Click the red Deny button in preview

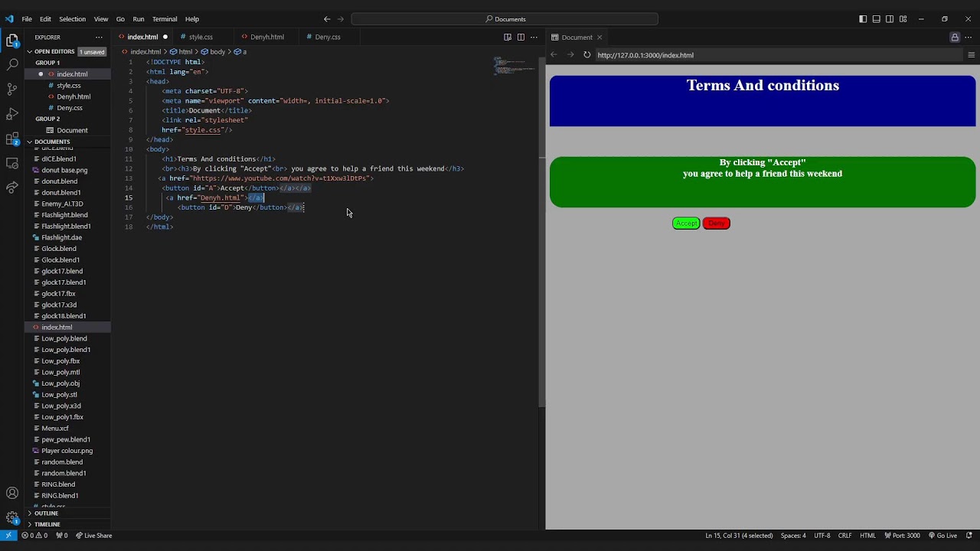pos(717,223)
